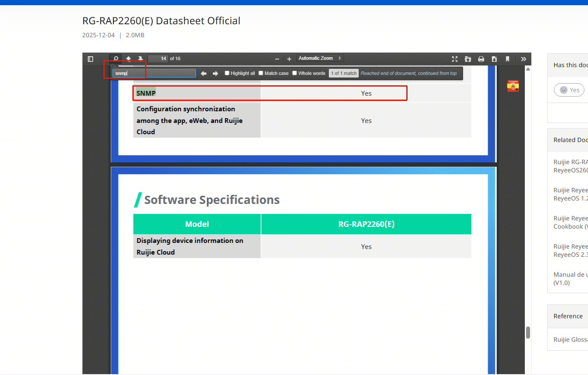Screen dimensions: 588x375
Task: Click the bookmark current view icon
Action: (508, 59)
